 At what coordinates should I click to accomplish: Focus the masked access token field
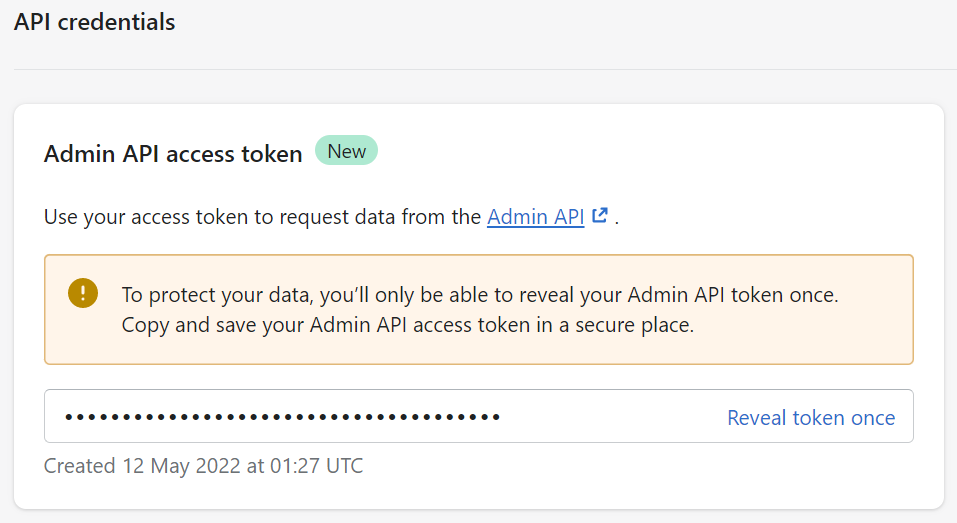[478, 416]
